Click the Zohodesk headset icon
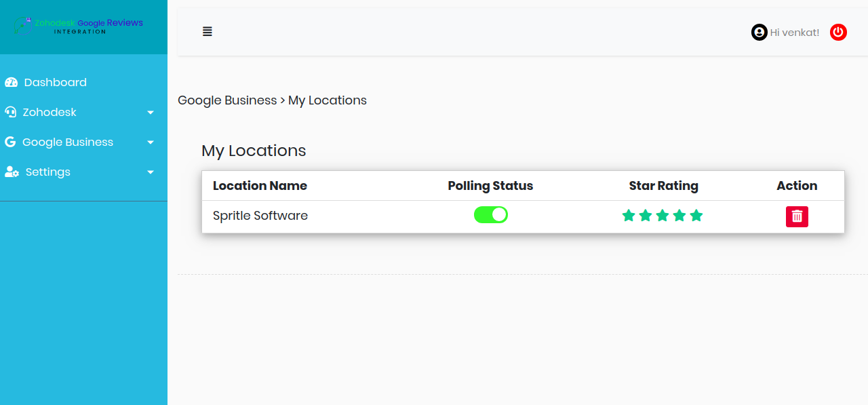868x405 pixels. 10,112
